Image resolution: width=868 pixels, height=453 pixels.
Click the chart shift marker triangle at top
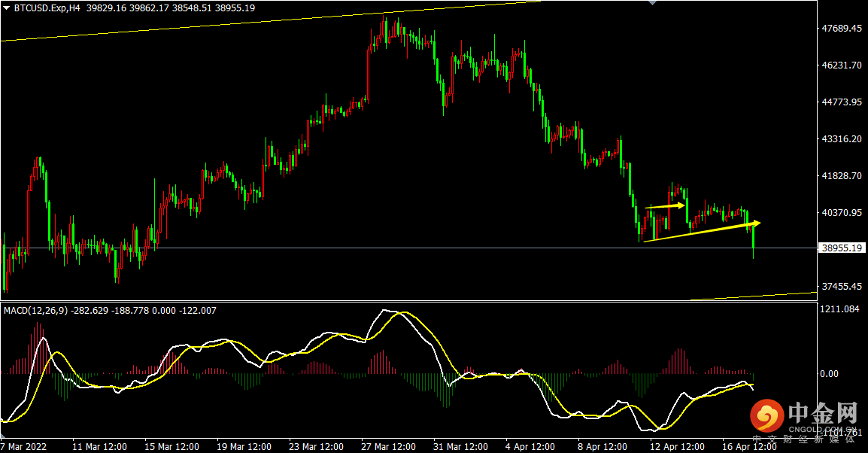(653, 3)
